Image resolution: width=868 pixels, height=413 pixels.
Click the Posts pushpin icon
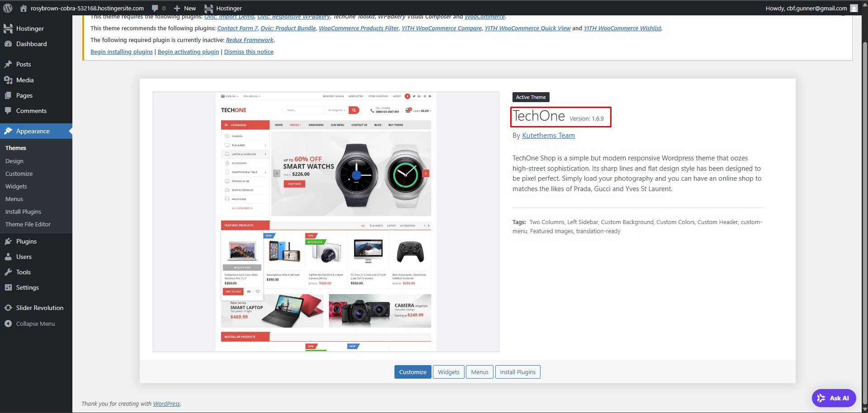point(8,64)
